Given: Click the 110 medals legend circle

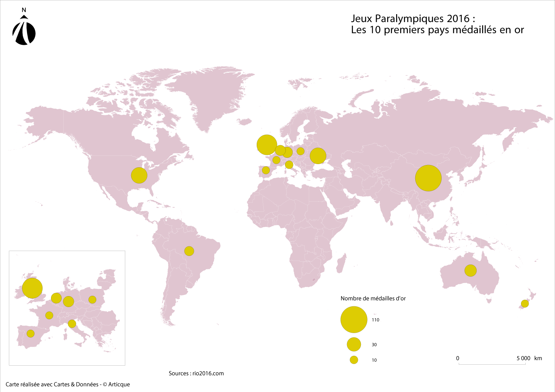Looking at the screenshot, I should coord(354,320).
